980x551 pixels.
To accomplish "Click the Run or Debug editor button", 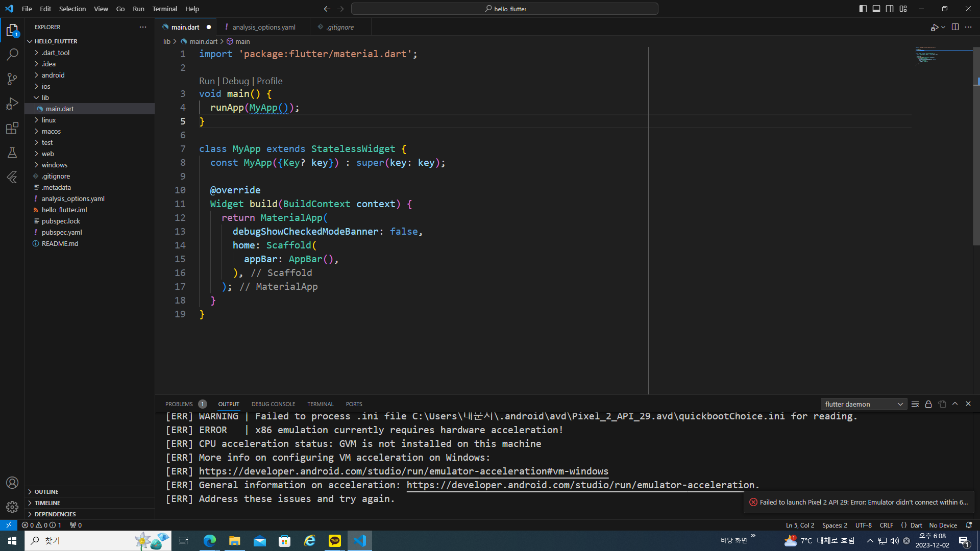I will pyautogui.click(x=934, y=27).
